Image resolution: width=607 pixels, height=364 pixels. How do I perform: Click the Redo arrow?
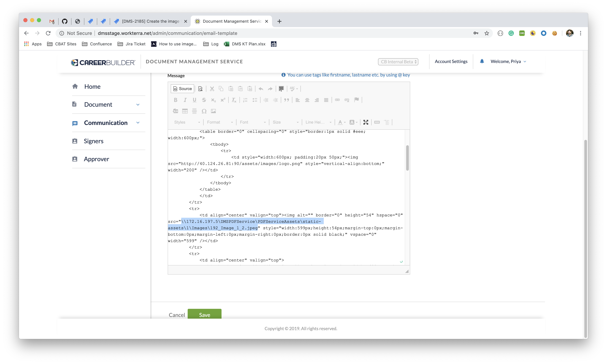point(270,89)
